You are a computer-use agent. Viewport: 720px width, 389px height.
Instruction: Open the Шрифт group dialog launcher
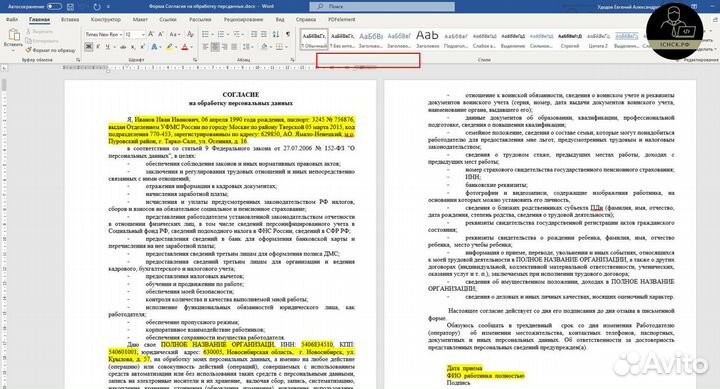coord(195,60)
